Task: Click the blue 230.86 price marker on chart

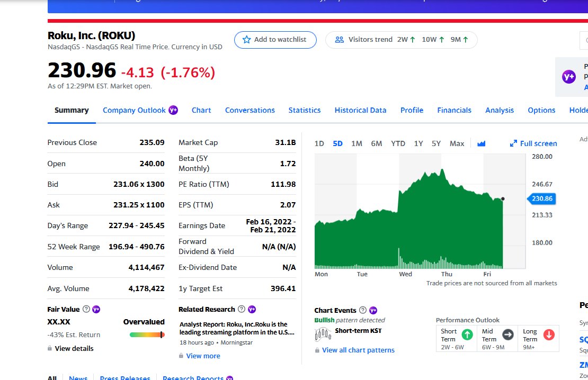Action: click(x=541, y=198)
